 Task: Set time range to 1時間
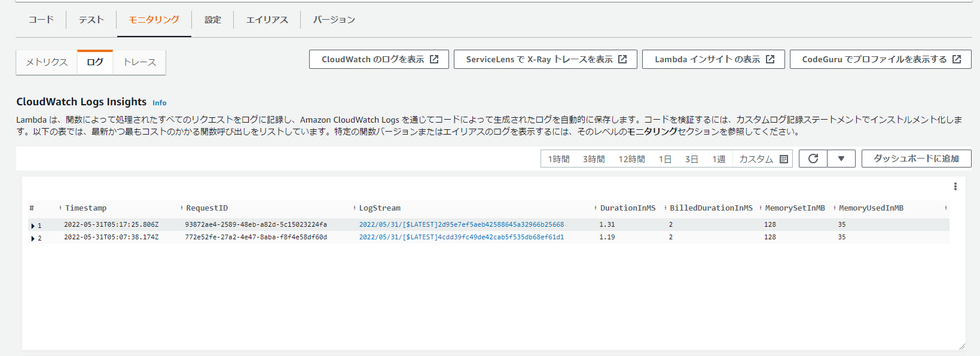coord(558,159)
